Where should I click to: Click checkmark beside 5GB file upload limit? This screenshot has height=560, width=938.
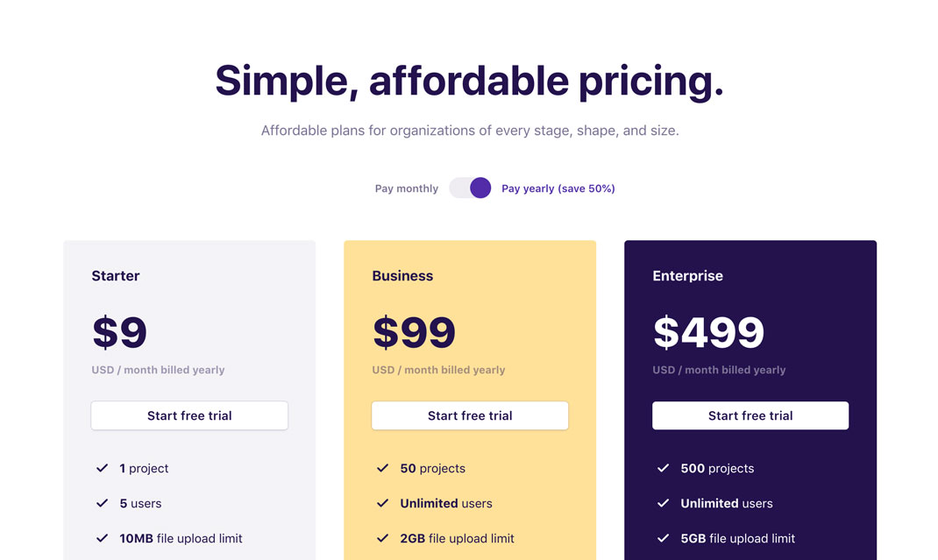[x=664, y=538]
